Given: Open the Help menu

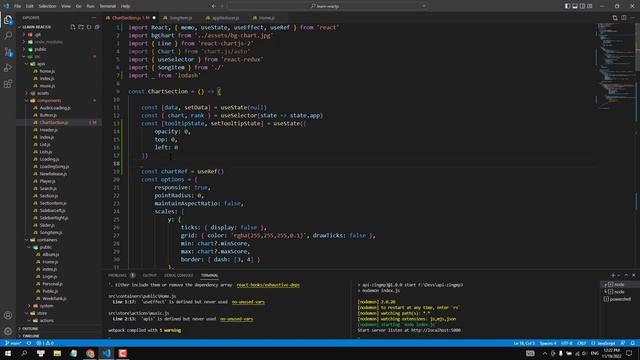Looking at the screenshot, I should click(x=126, y=6).
